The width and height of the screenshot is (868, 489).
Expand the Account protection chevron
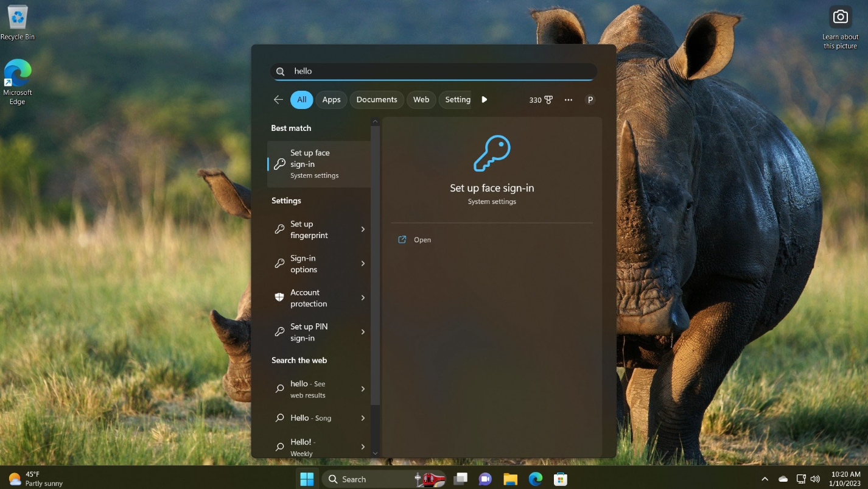pos(363,298)
